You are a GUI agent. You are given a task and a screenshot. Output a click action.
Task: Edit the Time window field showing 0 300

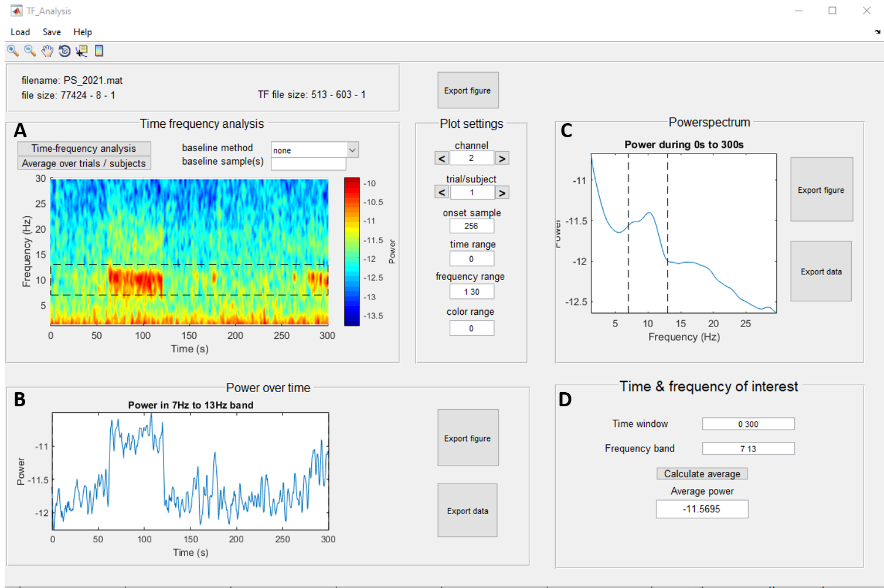pyautogui.click(x=749, y=424)
